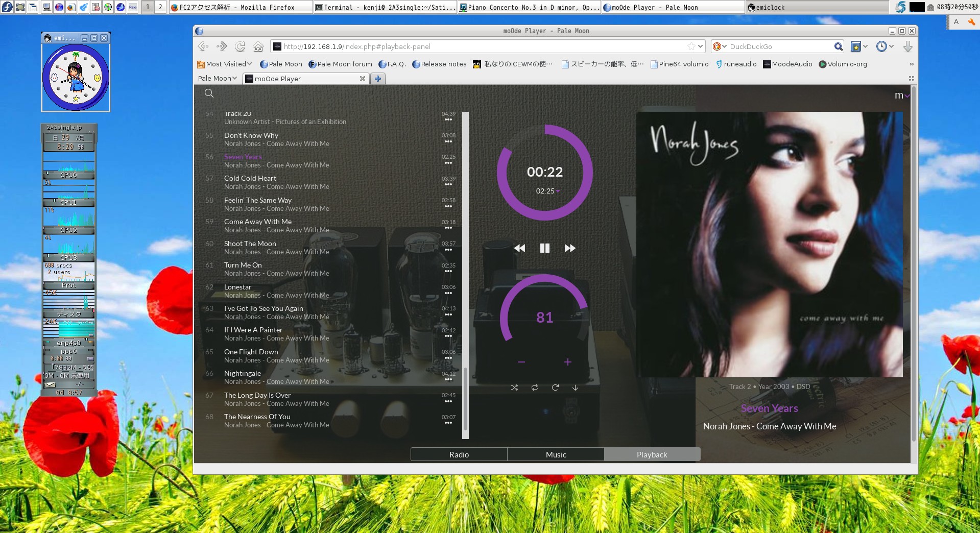Switch to the Music tab
The width and height of the screenshot is (980, 533).
click(555, 454)
